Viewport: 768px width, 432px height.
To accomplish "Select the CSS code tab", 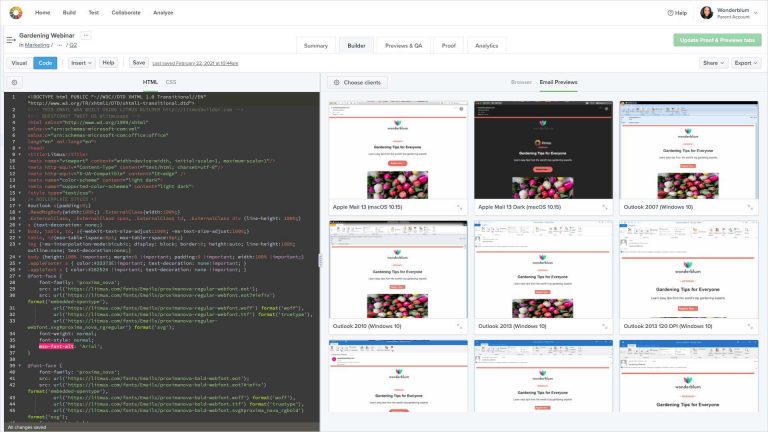I will coord(171,82).
